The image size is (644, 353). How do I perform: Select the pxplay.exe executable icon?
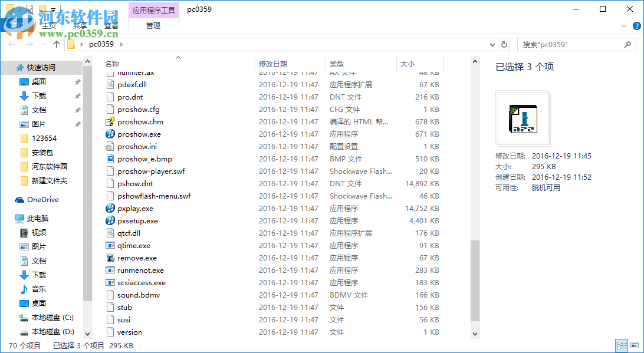tap(110, 208)
